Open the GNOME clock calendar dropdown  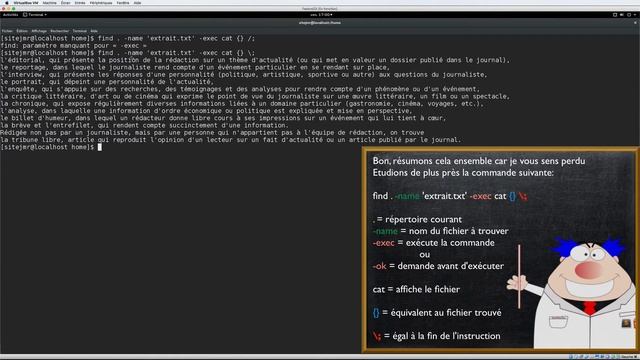[x=321, y=15]
